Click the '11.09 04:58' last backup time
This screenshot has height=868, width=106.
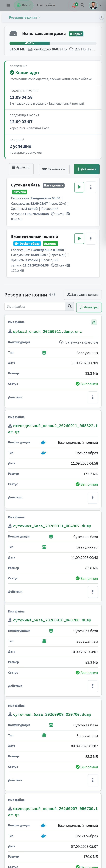21,97
